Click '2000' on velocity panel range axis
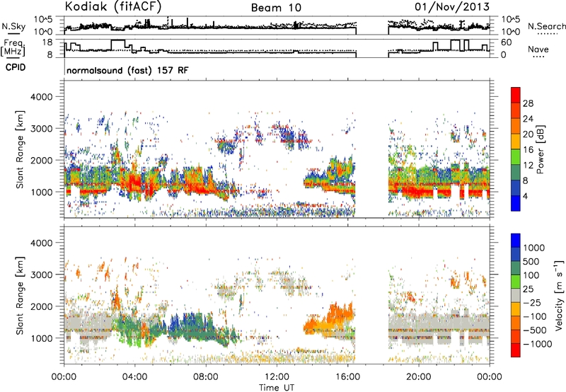566x392 pixels. [41, 306]
